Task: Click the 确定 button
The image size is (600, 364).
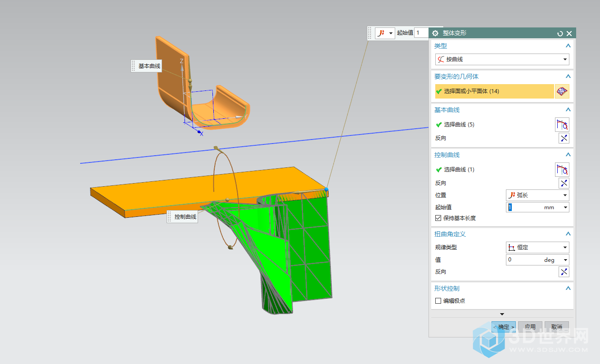Action: (503, 327)
